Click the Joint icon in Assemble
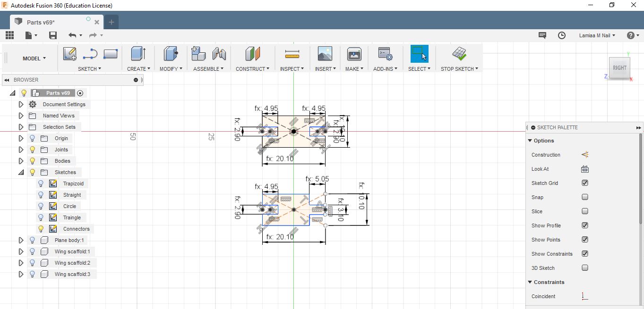Viewport: 644px width, 309px height. click(x=219, y=54)
